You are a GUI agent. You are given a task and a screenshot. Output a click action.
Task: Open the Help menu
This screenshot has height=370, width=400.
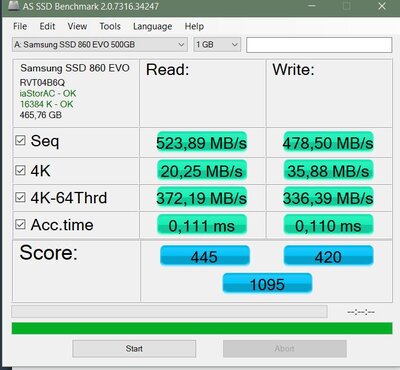(x=194, y=26)
